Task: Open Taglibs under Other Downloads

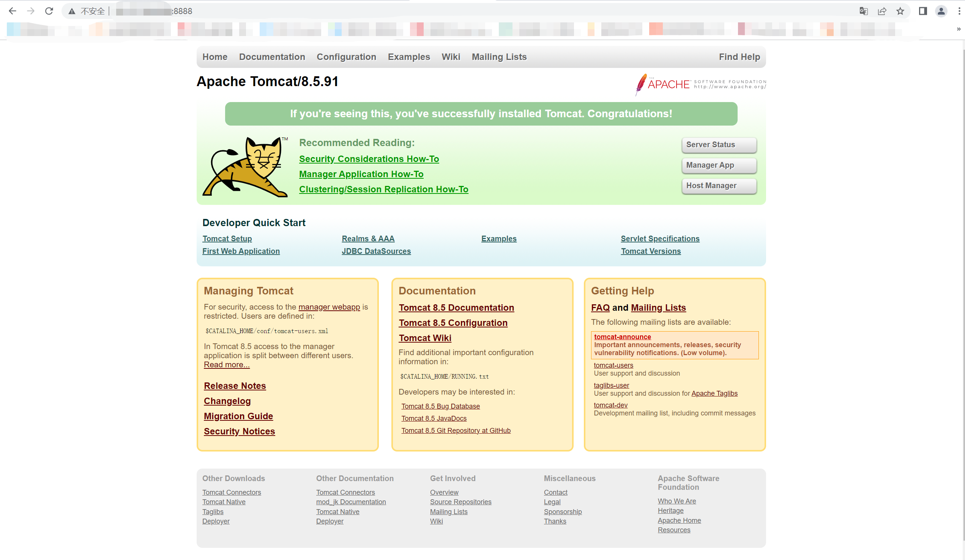Action: tap(213, 511)
